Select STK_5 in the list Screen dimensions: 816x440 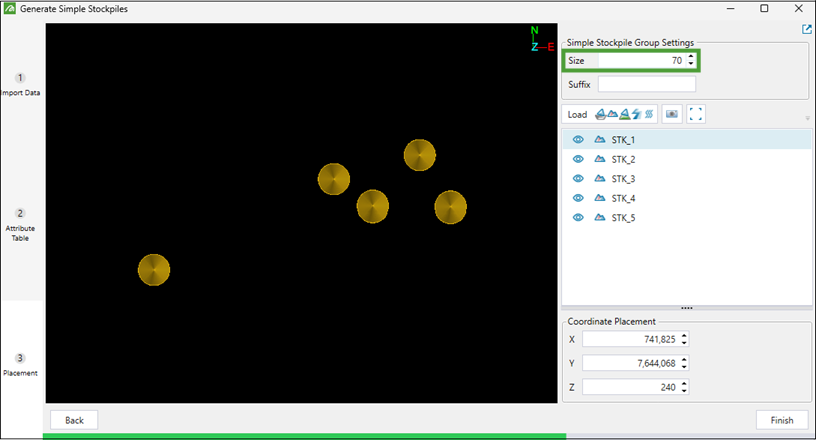(x=687, y=218)
